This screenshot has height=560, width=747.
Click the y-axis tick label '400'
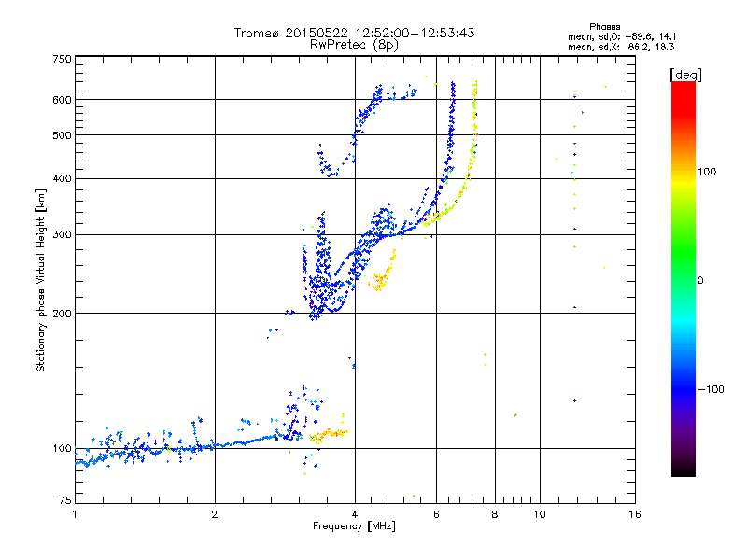click(62, 179)
